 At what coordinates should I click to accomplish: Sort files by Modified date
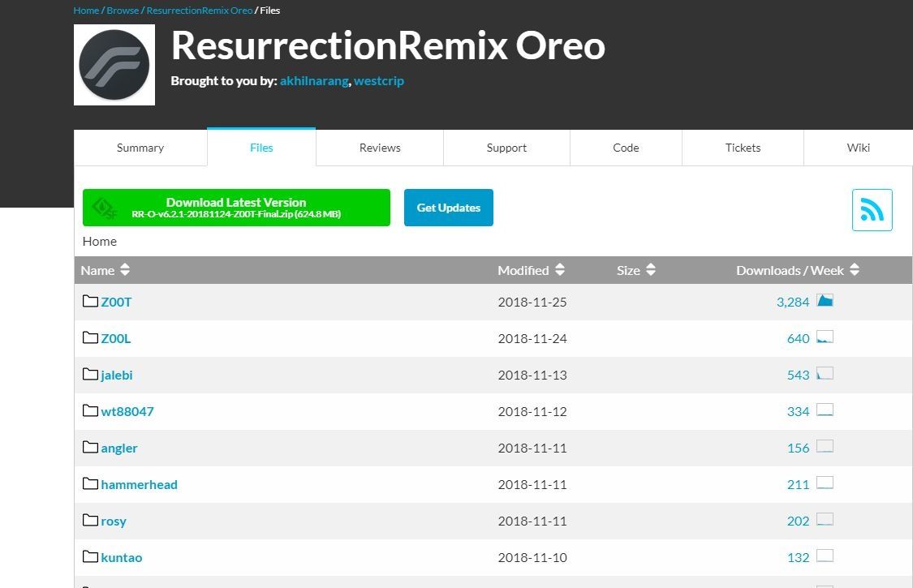click(x=531, y=270)
